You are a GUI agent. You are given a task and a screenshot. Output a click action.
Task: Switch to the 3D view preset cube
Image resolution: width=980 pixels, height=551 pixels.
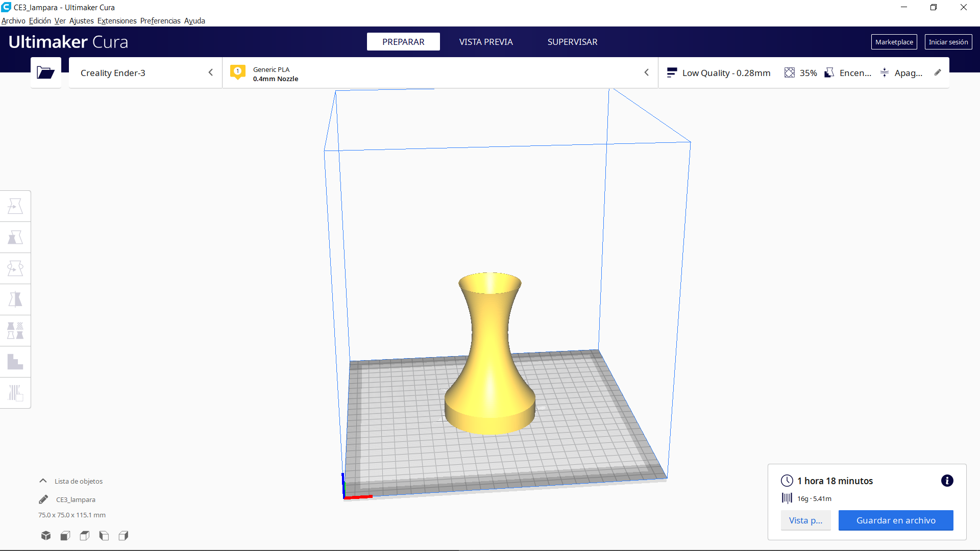click(45, 536)
